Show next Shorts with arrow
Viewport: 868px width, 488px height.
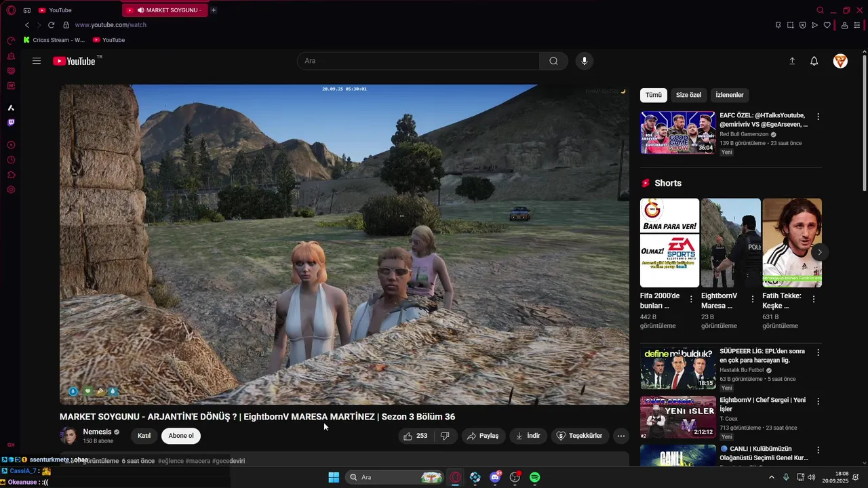[819, 252]
